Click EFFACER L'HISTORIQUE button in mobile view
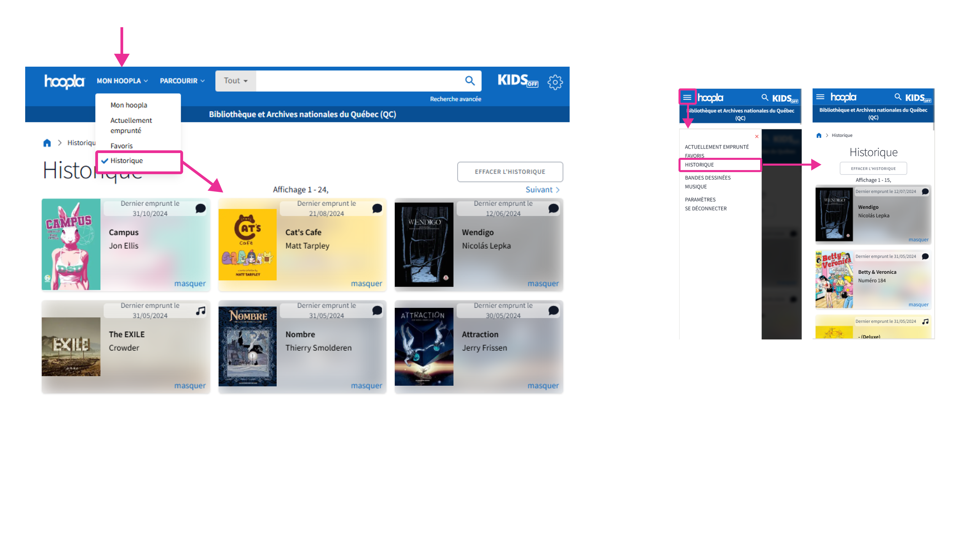The height and width of the screenshot is (551, 980). [x=873, y=168]
